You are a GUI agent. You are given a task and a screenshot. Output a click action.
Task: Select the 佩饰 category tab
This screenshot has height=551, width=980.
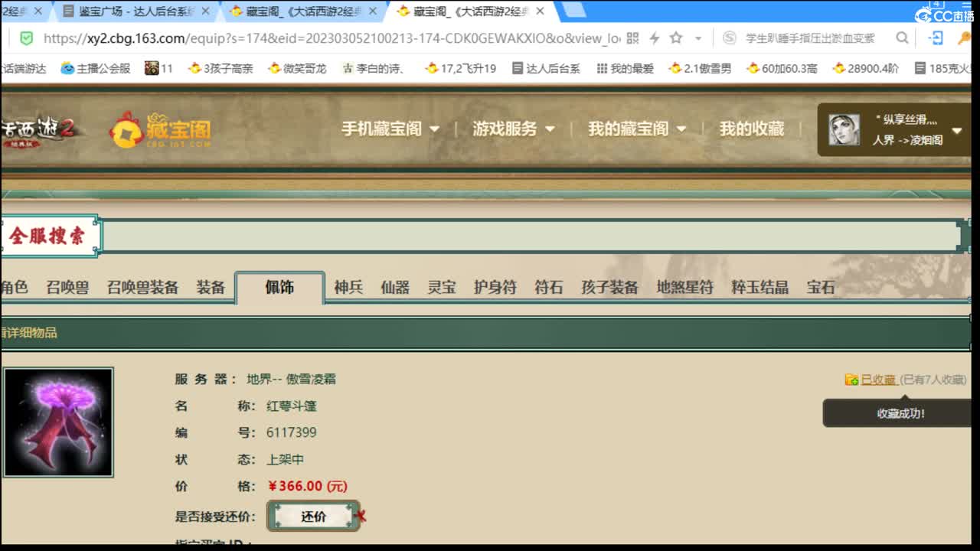pos(279,288)
